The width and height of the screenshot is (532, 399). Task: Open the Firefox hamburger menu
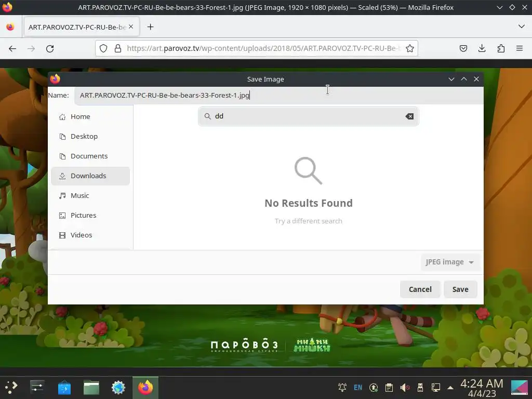(x=520, y=48)
